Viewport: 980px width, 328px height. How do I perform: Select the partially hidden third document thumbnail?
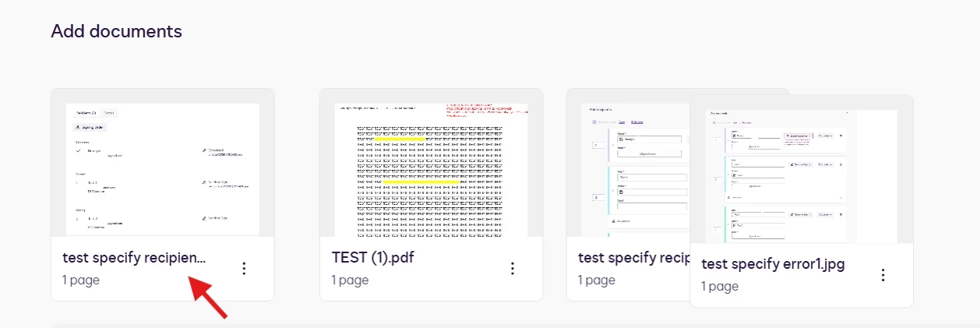click(635, 170)
